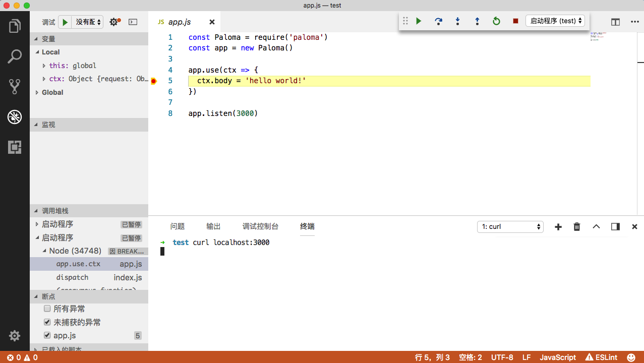
Task: Open the terminal selector dropdown '1: curl'
Action: click(x=510, y=227)
